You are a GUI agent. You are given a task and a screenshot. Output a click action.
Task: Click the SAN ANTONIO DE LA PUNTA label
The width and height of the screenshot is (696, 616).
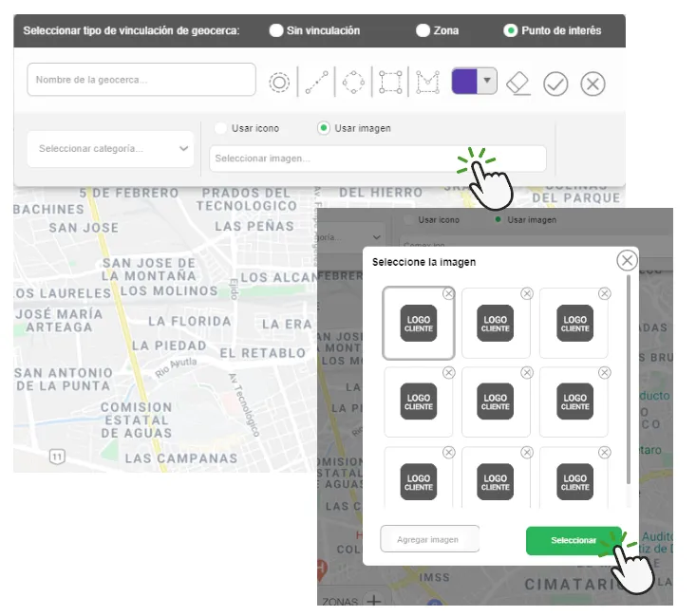point(64,380)
